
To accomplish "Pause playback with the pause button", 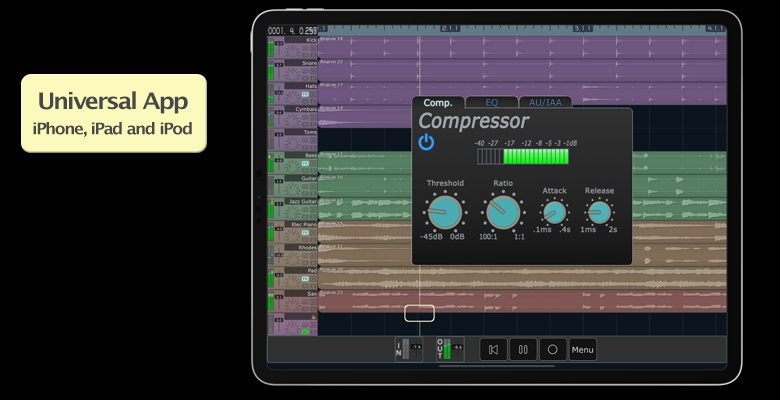I will click(522, 350).
